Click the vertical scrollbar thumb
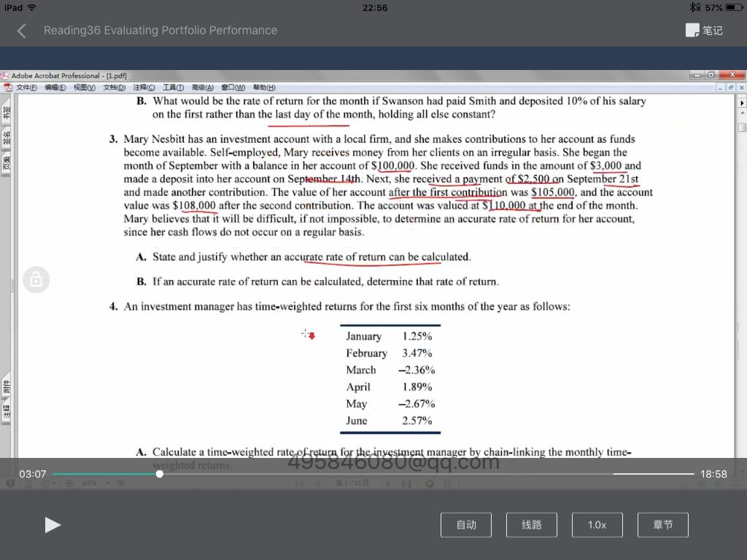Viewport: 747px width, 560px height. 742,128
